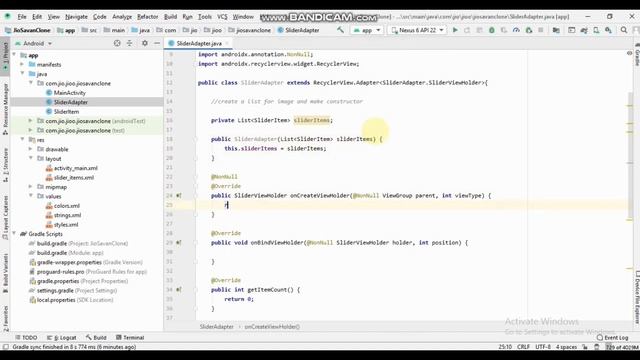Open SDK Manager icon
640x360 pixels.
click(608, 30)
